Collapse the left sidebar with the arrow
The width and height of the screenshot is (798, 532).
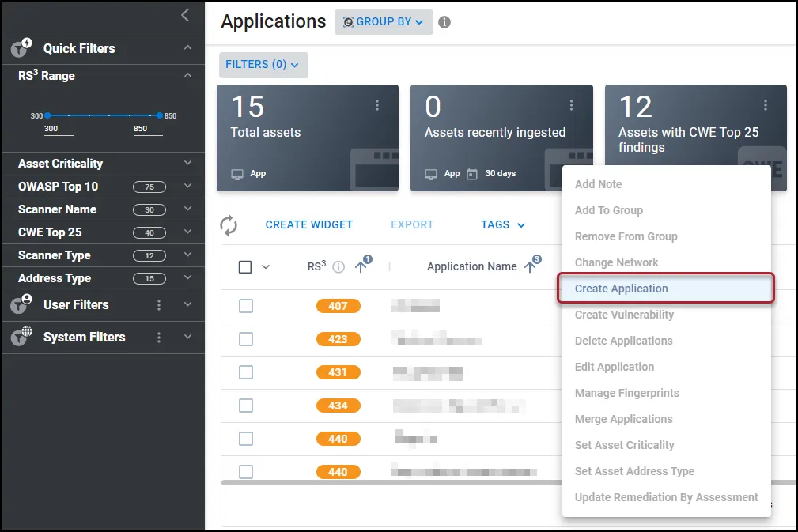185,15
